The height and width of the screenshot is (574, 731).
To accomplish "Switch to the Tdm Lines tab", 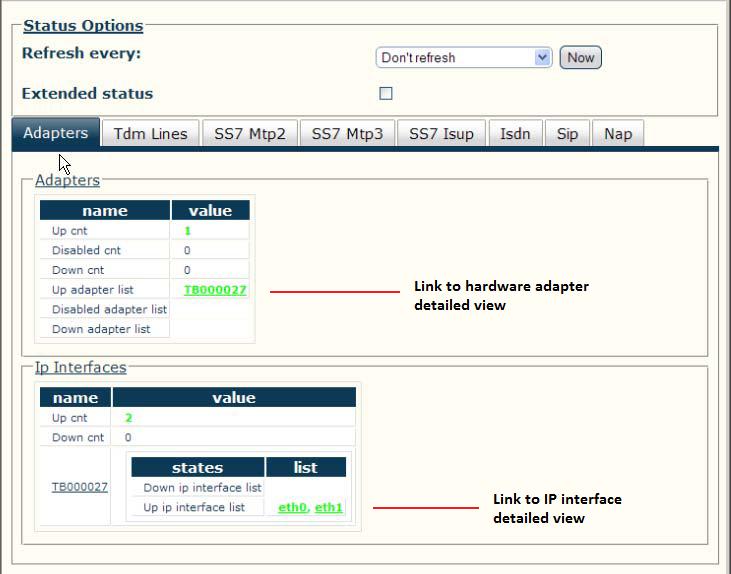I will pos(151,134).
